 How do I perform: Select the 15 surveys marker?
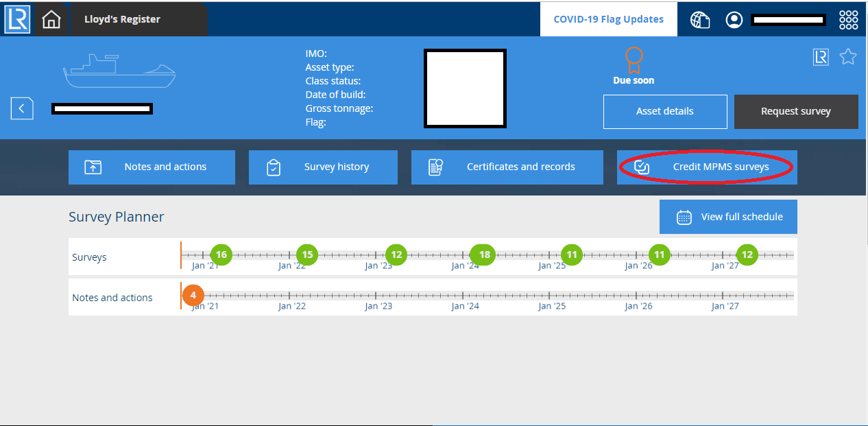pos(307,255)
